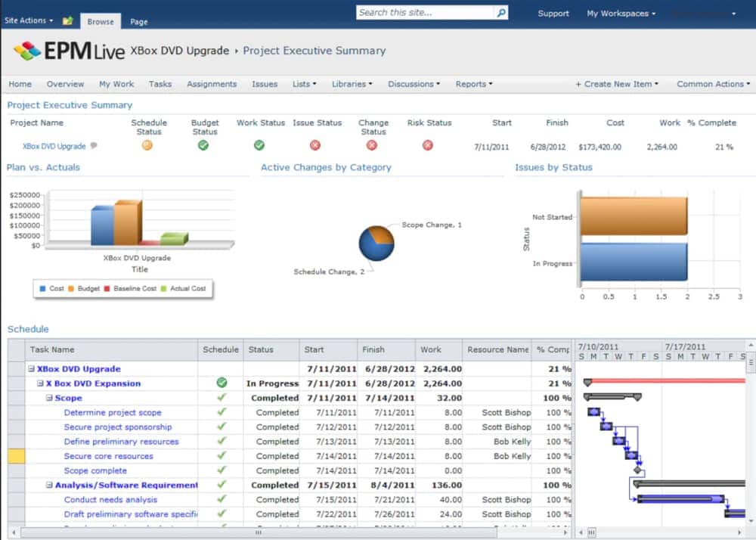756x540 pixels.
Task: Click schedule checkmark for Secure core resources
Action: [x=222, y=455]
